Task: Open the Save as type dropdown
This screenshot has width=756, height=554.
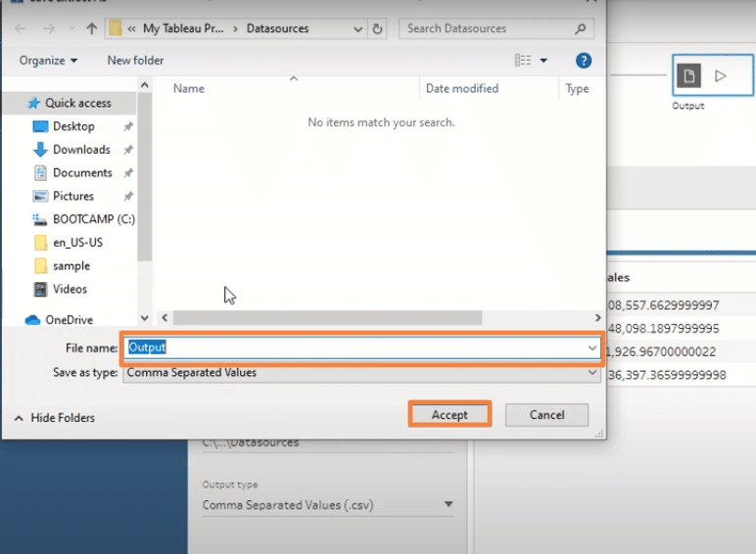Action: [361, 373]
